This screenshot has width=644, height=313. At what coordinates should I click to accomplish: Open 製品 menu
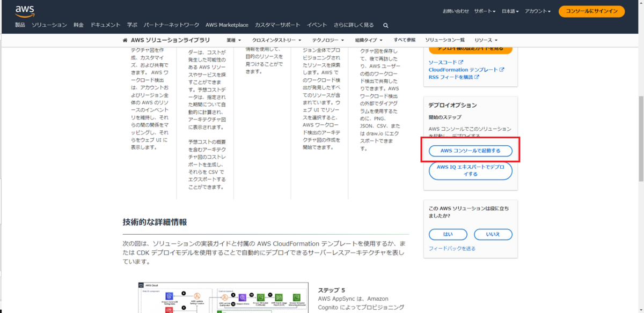[20, 25]
